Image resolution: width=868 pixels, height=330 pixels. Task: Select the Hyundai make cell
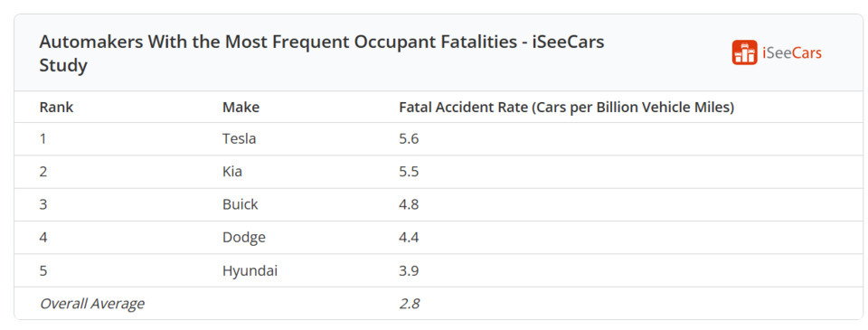coord(250,270)
